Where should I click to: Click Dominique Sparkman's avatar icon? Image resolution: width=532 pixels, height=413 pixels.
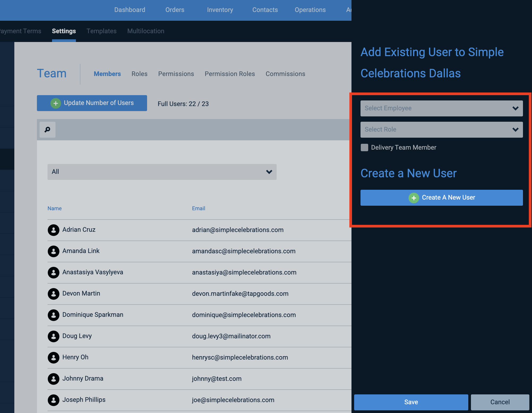[x=53, y=315]
